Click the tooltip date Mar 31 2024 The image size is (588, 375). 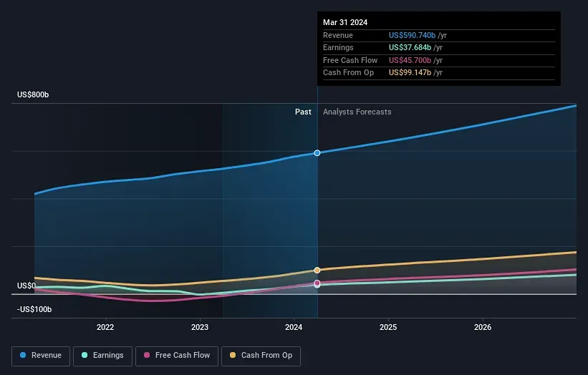click(x=345, y=21)
